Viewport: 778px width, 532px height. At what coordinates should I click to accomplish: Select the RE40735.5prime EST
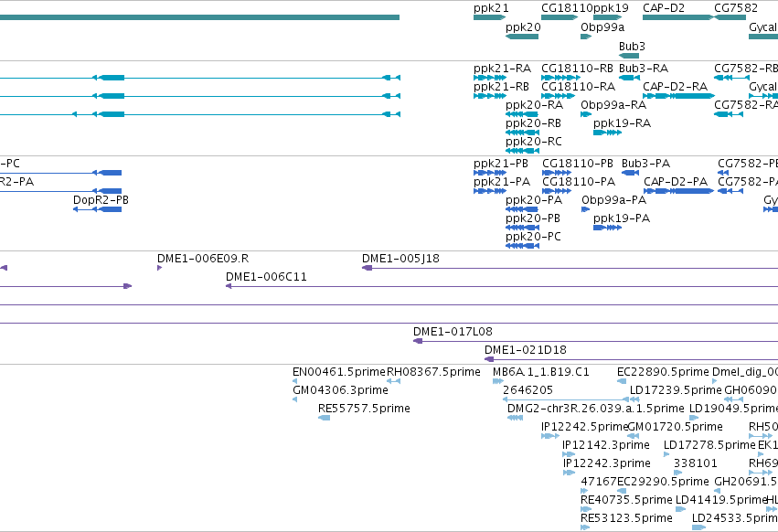[x=586, y=510]
